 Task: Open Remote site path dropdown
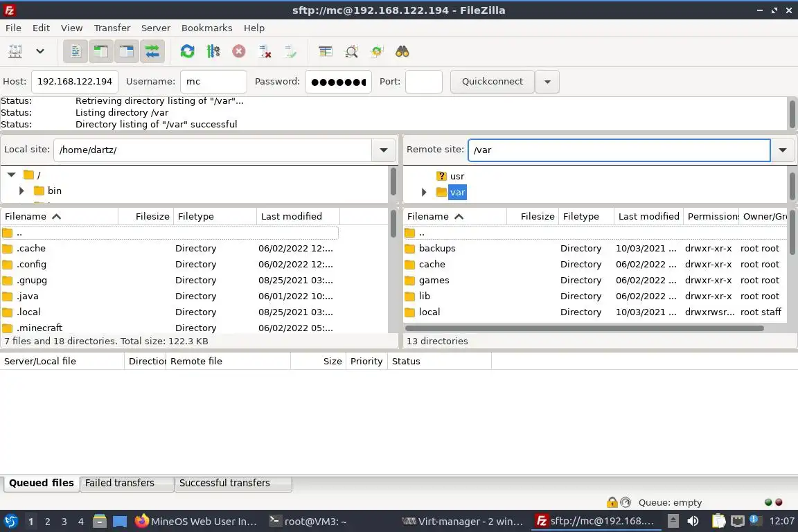[783, 150]
